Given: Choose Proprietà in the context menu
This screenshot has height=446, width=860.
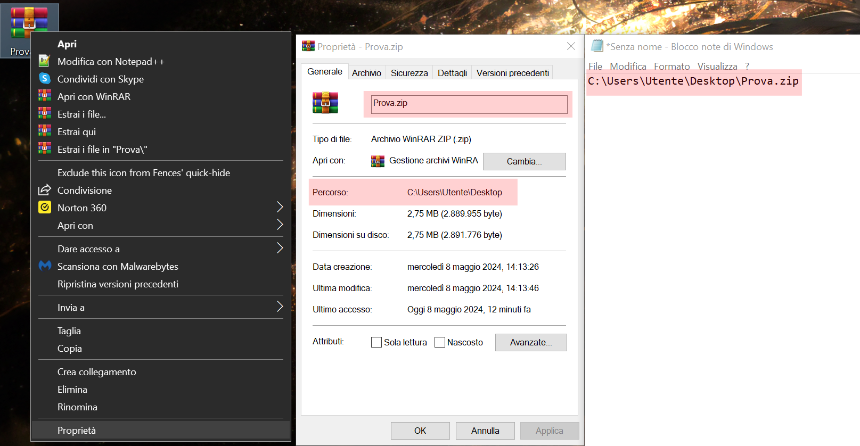Looking at the screenshot, I should [161, 431].
